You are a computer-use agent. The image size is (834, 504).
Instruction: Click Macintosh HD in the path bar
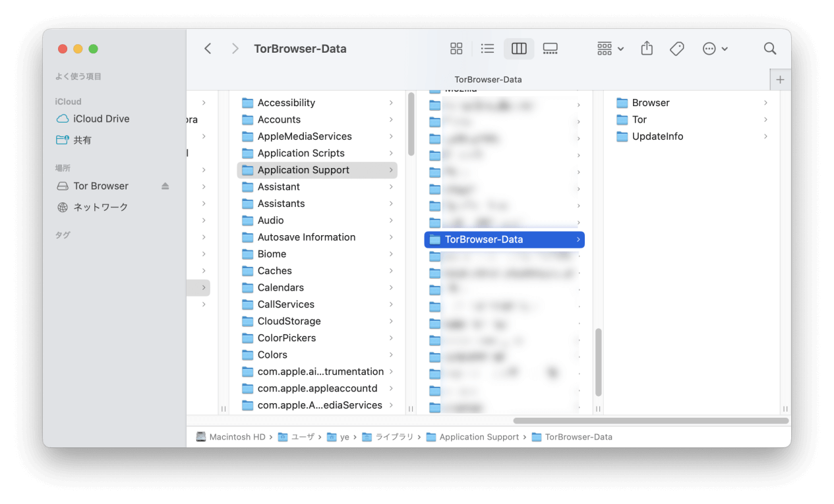pos(231,437)
